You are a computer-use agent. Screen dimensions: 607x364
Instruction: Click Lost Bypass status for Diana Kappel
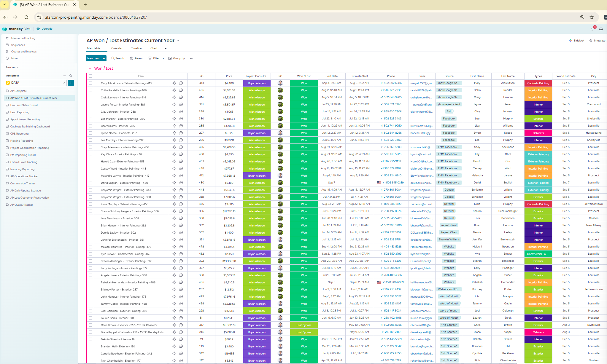tap(304, 332)
